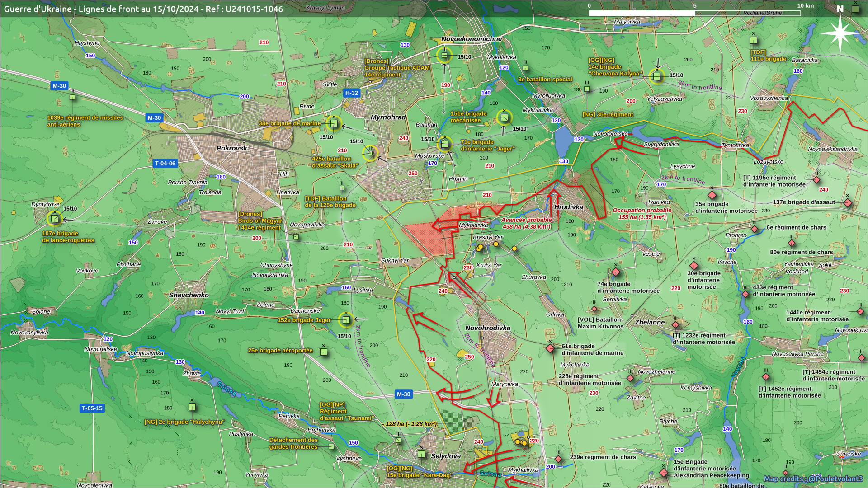The width and height of the screenshot is (868, 488).
Task: Click the 425e bataillon d'assaut Skala marker
Action: [370, 153]
